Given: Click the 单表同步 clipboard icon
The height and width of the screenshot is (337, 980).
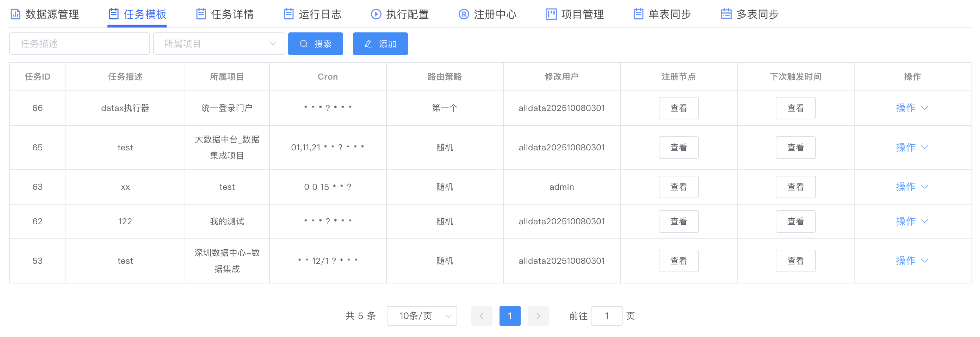Looking at the screenshot, I should click(x=638, y=14).
